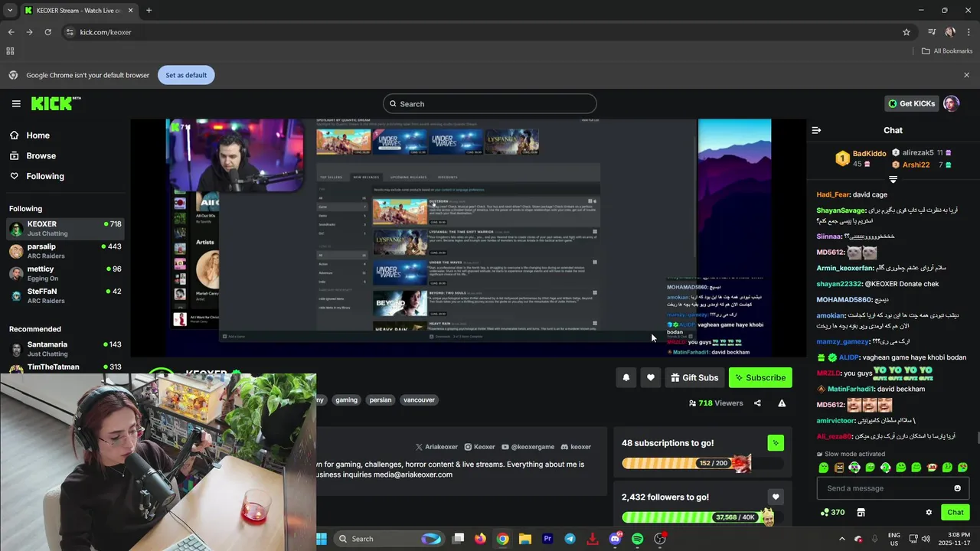
Task: Open OBS Studio from taskbar
Action: coord(660,539)
